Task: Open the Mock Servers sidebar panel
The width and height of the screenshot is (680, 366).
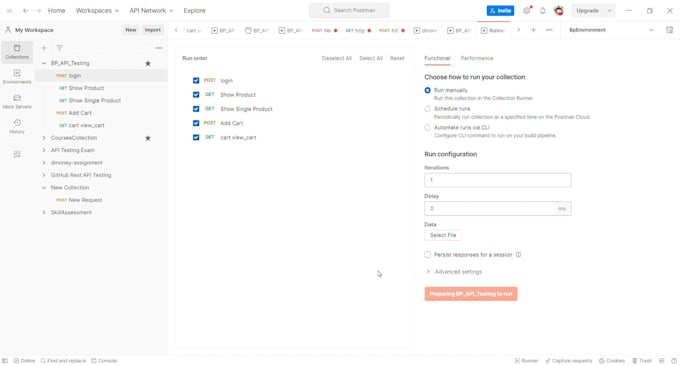Action: pos(17,101)
